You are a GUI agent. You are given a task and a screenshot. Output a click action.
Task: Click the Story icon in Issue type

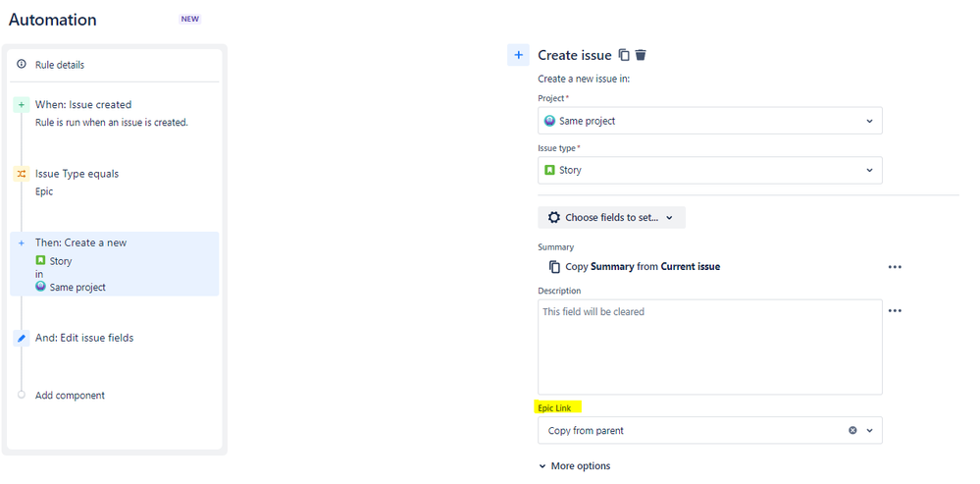tap(549, 170)
